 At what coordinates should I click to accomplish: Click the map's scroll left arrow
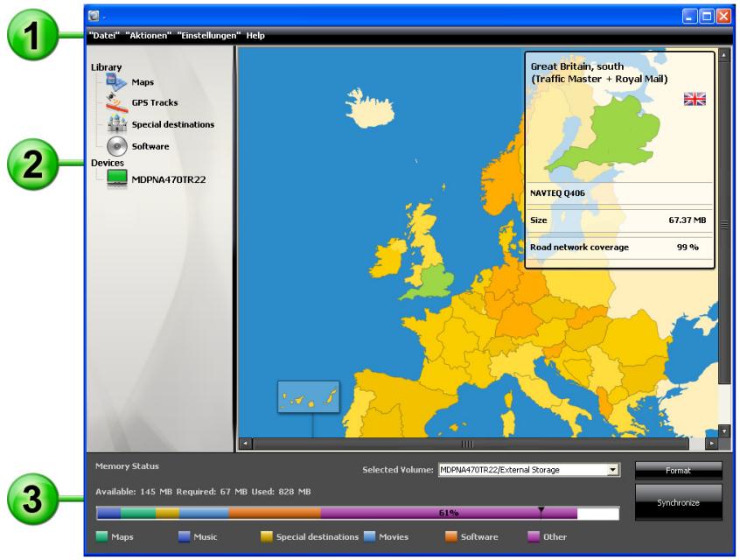coord(245,444)
